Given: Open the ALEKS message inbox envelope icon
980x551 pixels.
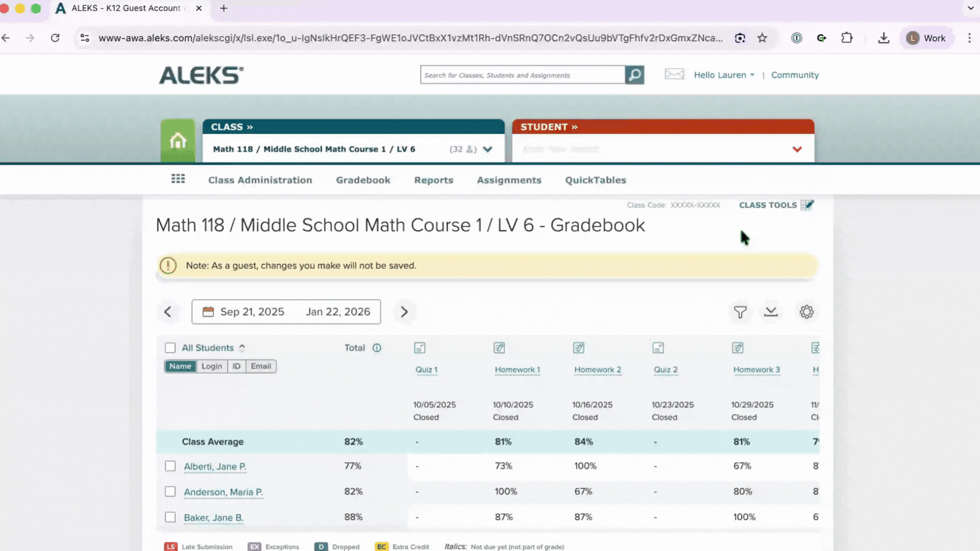Looking at the screenshot, I should tap(674, 74).
